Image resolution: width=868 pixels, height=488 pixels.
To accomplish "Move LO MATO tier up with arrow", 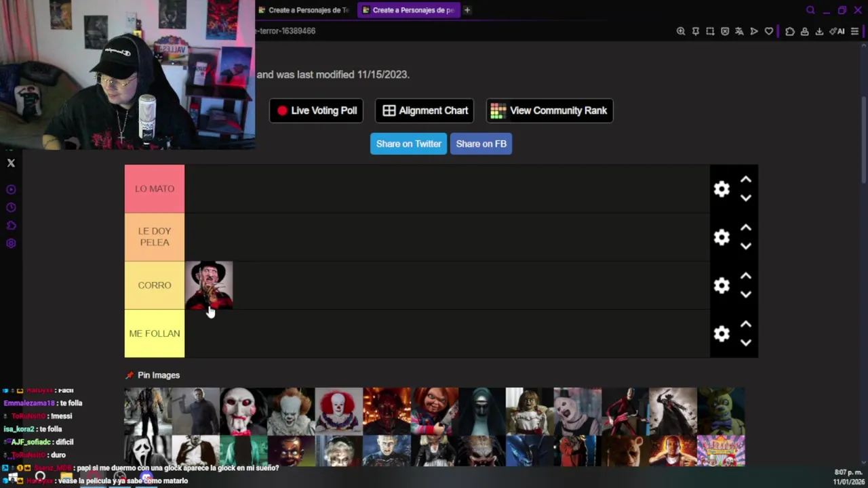I will (x=746, y=180).
